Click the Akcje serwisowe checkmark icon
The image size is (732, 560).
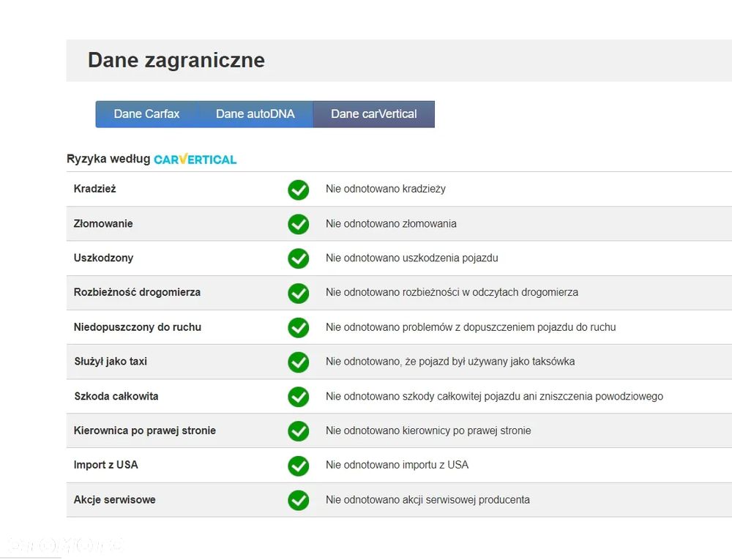click(x=298, y=500)
